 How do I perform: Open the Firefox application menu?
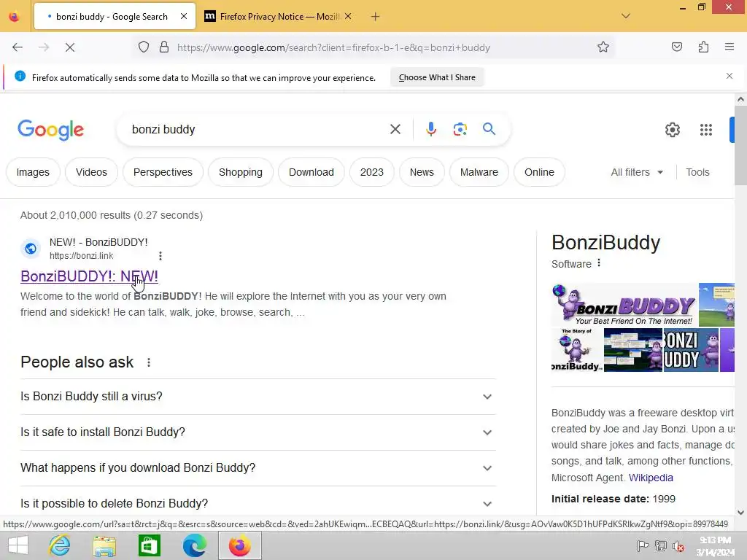[729, 47]
